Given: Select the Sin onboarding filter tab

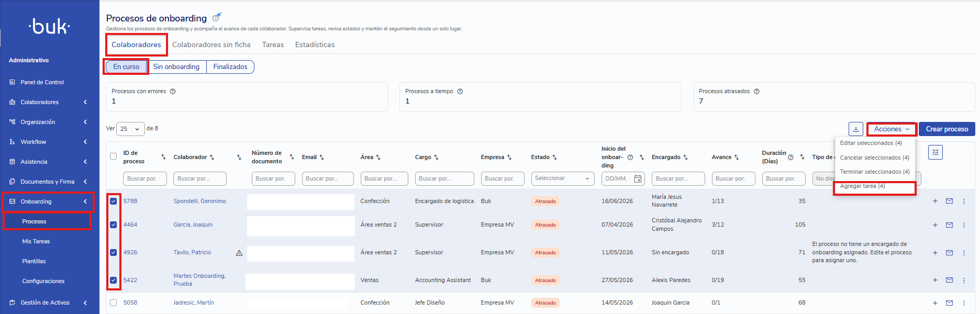Looking at the screenshot, I should [x=176, y=66].
